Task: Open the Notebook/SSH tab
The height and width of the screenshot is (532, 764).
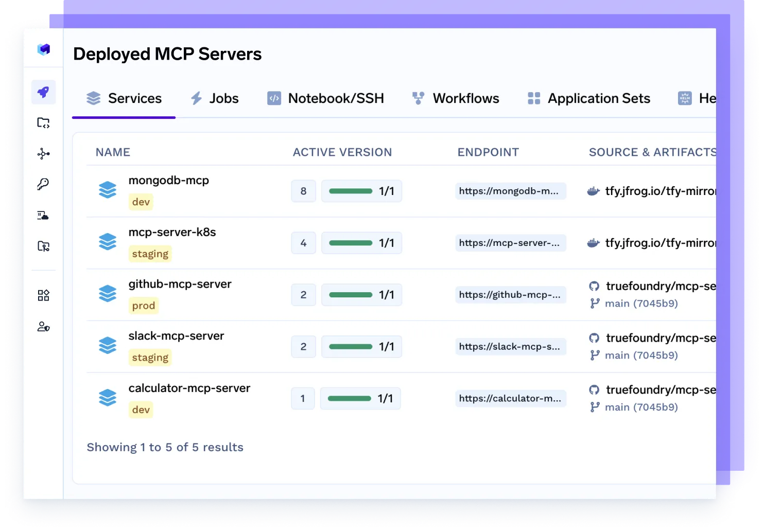Action: pos(325,98)
